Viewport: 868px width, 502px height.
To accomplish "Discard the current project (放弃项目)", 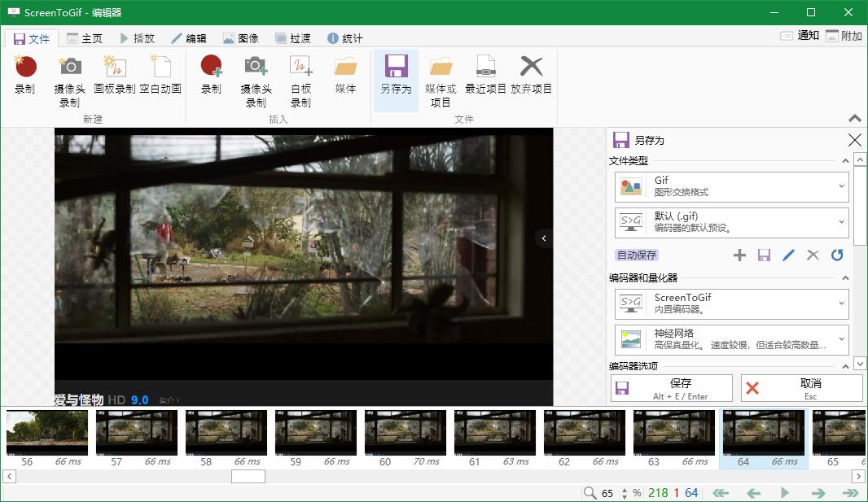I will click(x=531, y=75).
